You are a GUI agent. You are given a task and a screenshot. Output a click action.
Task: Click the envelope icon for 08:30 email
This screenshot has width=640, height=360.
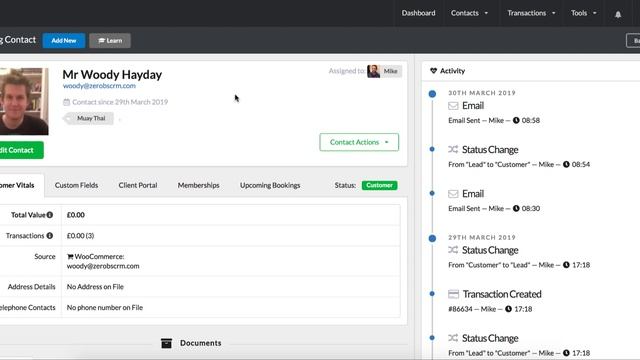coord(453,194)
